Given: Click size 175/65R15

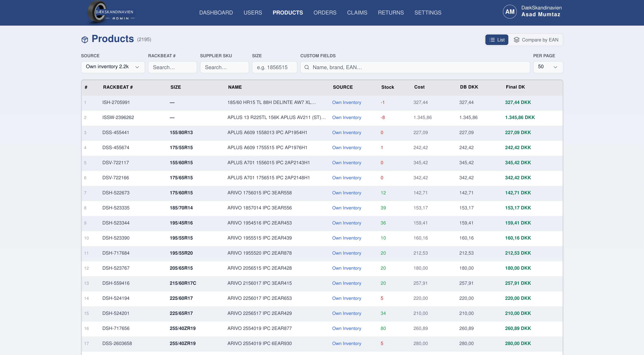Looking at the screenshot, I should point(181,178).
